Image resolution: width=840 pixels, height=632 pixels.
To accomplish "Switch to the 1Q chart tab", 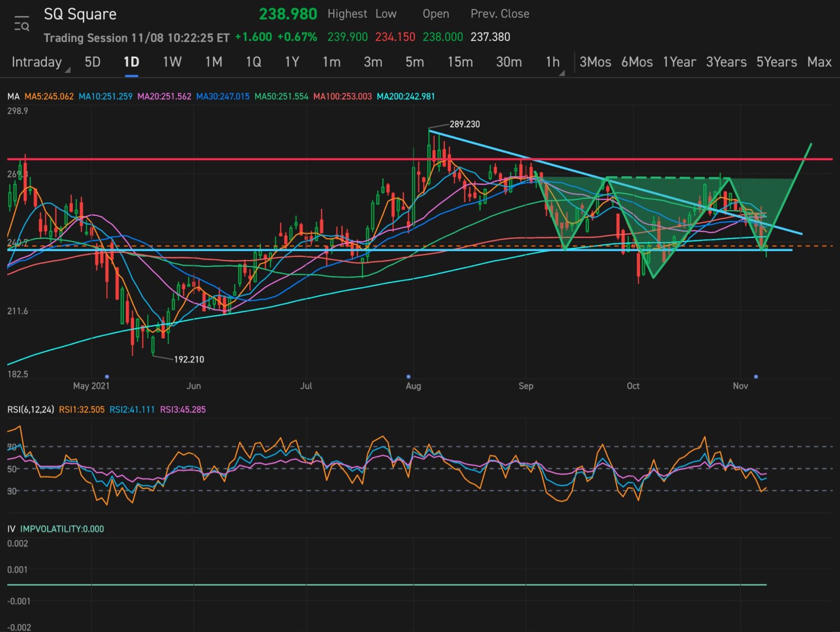I will (254, 62).
